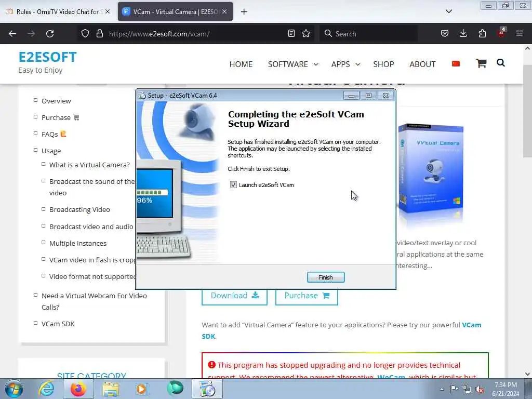
Task: Click the Download button on the webpage
Action: 234,296
